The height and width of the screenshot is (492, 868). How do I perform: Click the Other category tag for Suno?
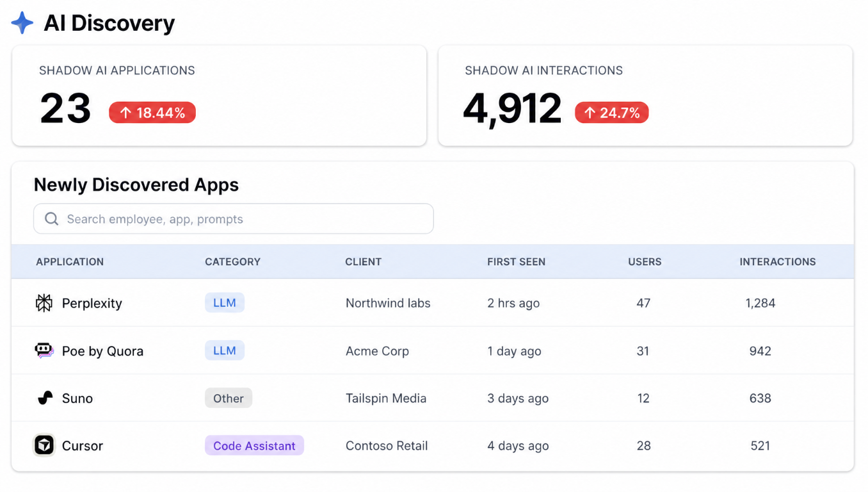click(x=229, y=398)
